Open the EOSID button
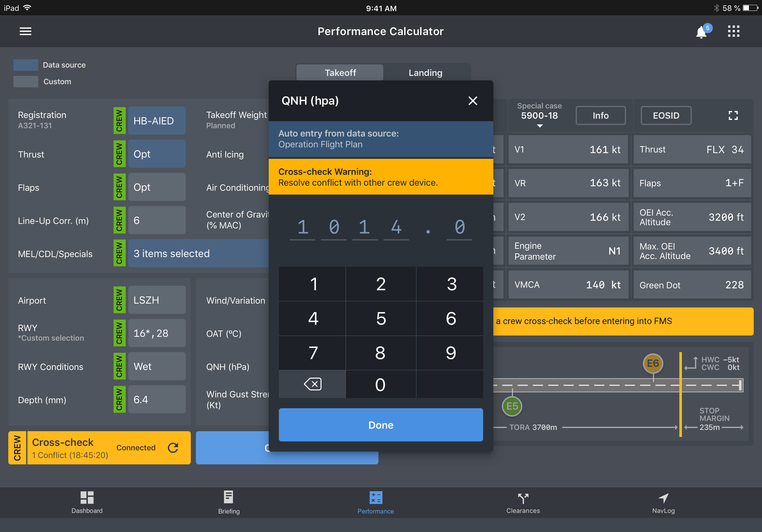Viewport: 762px width, 532px height. point(666,115)
